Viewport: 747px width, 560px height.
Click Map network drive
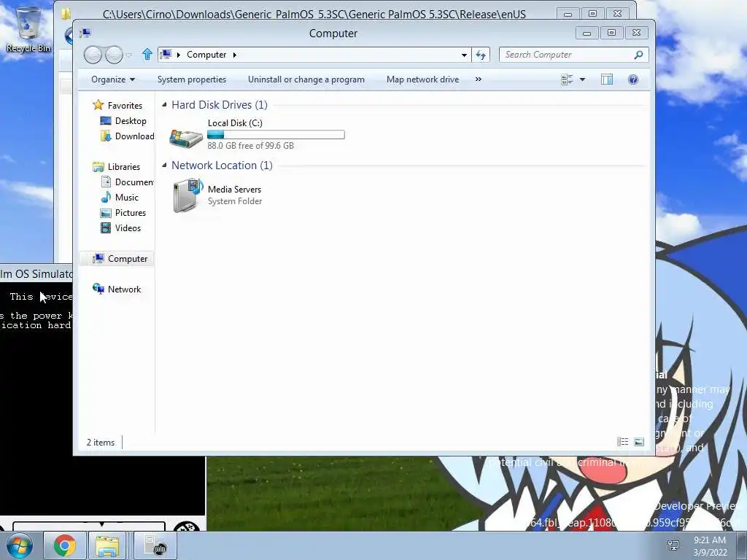[422, 79]
